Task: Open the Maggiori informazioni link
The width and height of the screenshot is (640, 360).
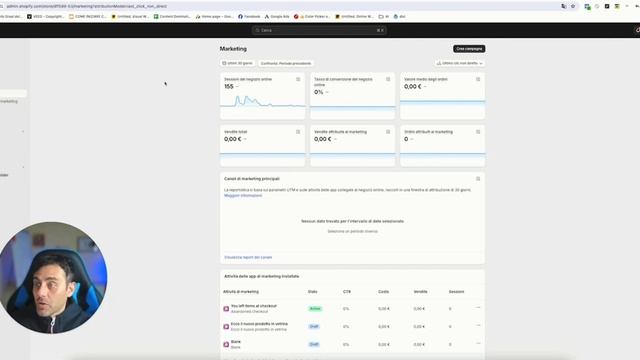Action: pos(243,196)
